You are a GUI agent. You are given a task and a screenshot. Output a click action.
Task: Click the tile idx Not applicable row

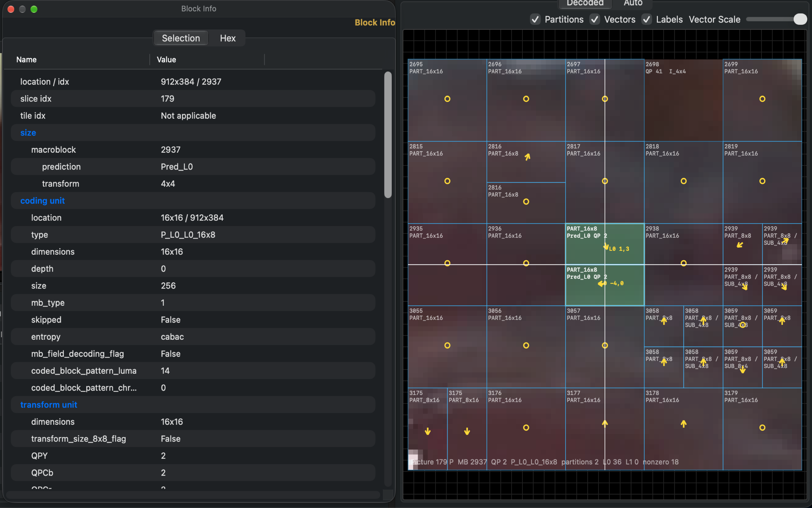193,116
